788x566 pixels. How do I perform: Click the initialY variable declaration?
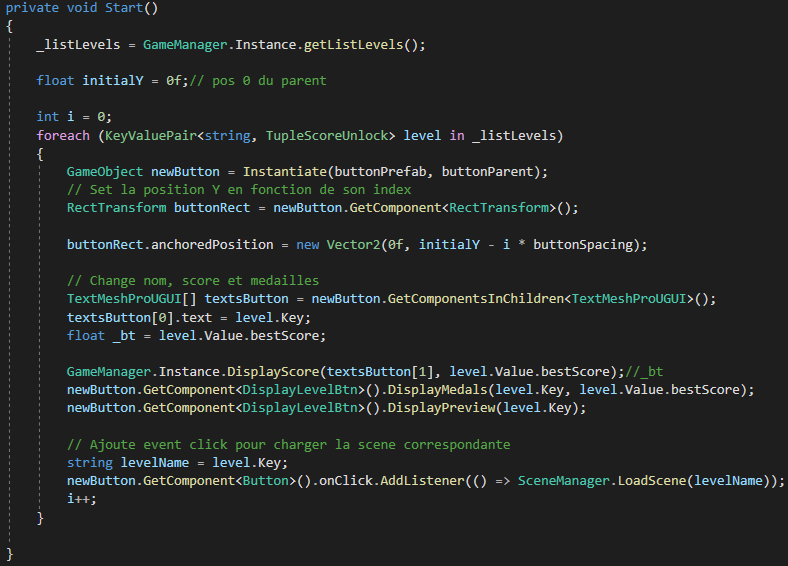click(113, 81)
